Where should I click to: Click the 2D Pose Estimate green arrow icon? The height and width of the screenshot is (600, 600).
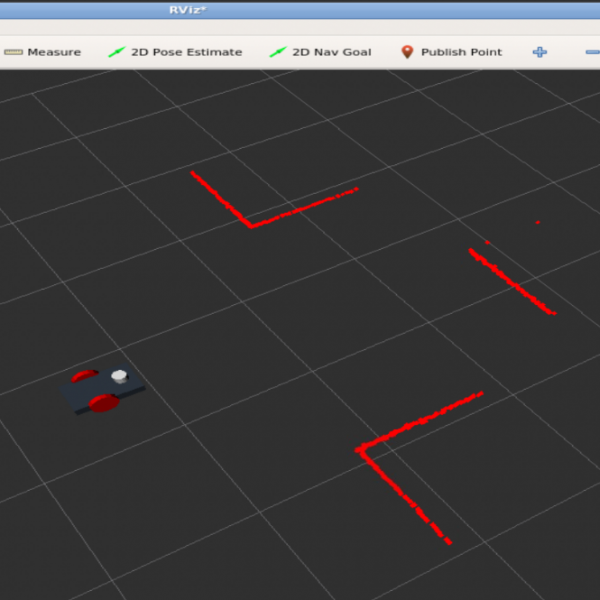117,52
